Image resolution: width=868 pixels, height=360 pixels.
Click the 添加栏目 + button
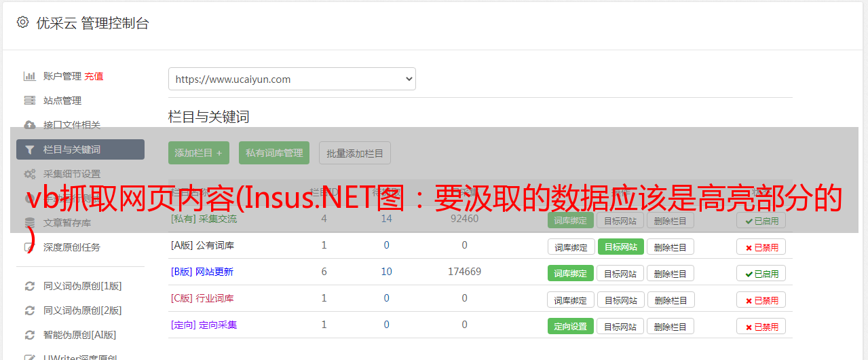point(199,153)
